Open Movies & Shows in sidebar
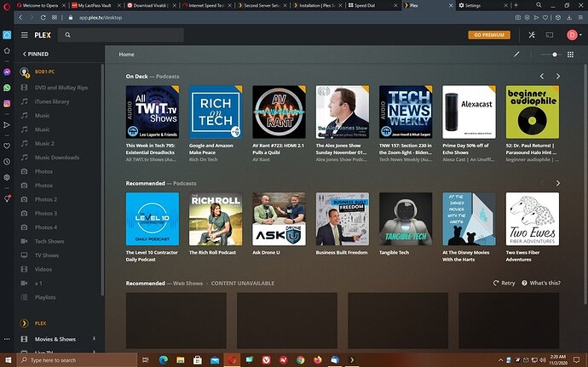Image resolution: width=588 pixels, height=367 pixels. point(55,339)
